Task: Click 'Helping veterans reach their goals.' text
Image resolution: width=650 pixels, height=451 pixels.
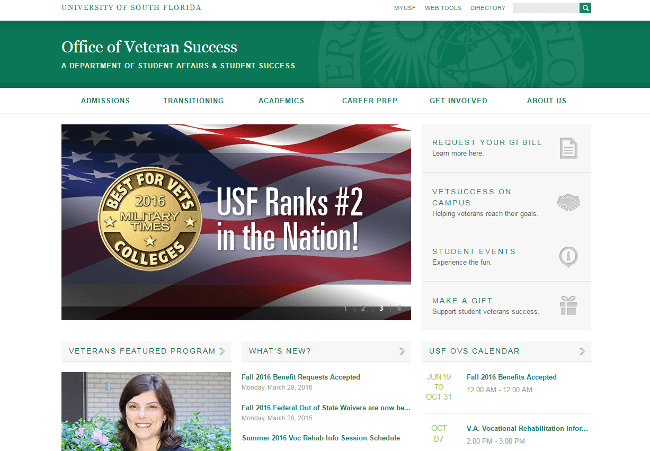Action: (x=485, y=213)
